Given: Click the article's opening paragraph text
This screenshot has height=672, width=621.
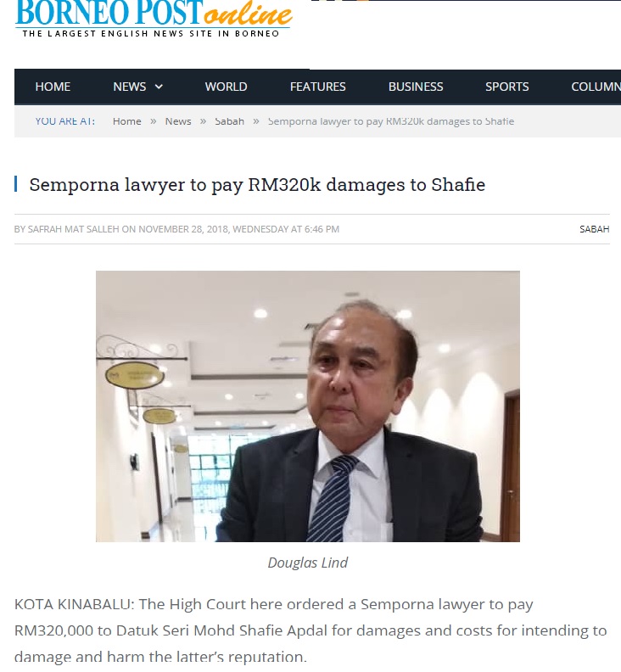Looking at the screenshot, I should click(x=310, y=630).
